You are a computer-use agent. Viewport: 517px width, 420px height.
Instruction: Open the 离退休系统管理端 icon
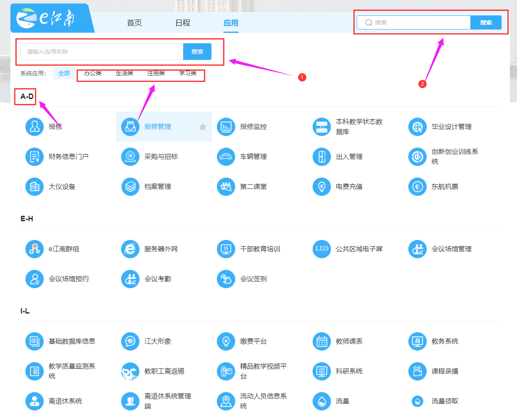130,401
